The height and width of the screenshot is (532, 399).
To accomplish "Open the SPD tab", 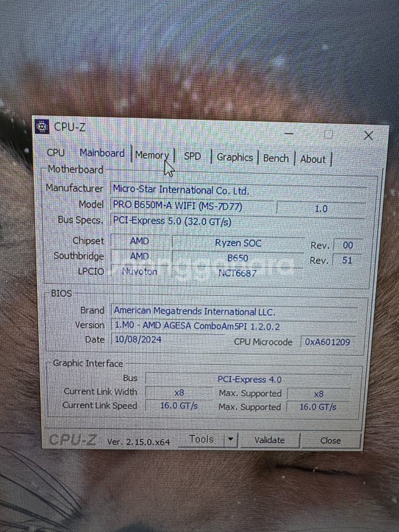I will [x=192, y=156].
